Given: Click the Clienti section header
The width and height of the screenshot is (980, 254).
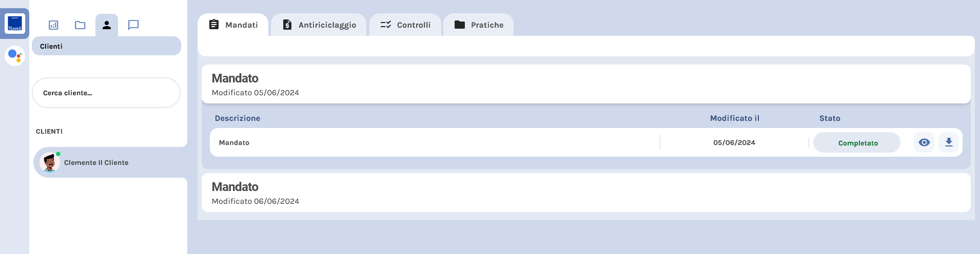Looking at the screenshot, I should click(106, 46).
